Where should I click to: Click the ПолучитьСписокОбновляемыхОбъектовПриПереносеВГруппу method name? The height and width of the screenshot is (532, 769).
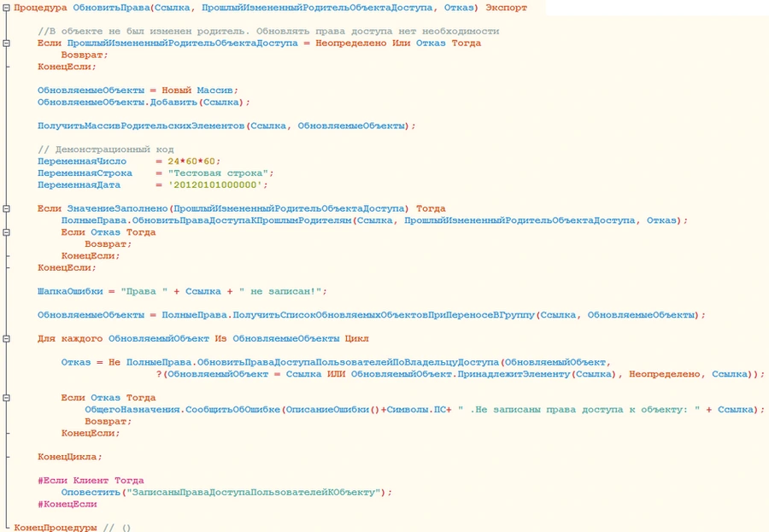(376, 315)
